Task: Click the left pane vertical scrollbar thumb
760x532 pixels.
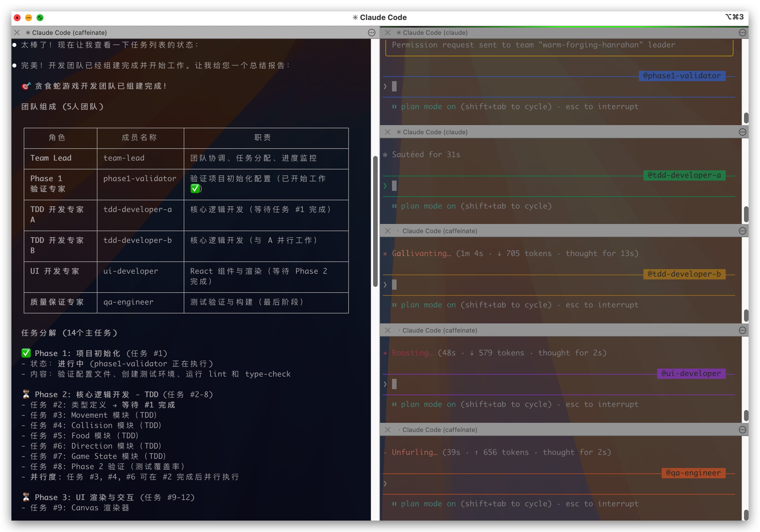Action: coord(375,221)
